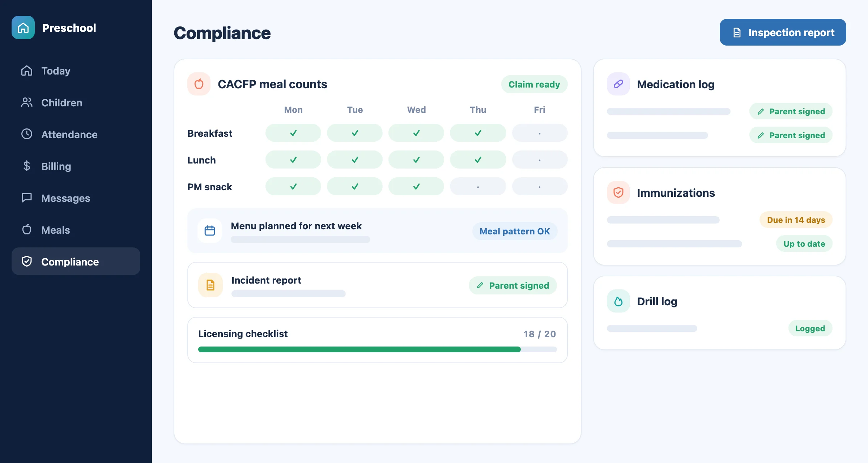Click the 18 / 20 checklist count

pos(540,334)
